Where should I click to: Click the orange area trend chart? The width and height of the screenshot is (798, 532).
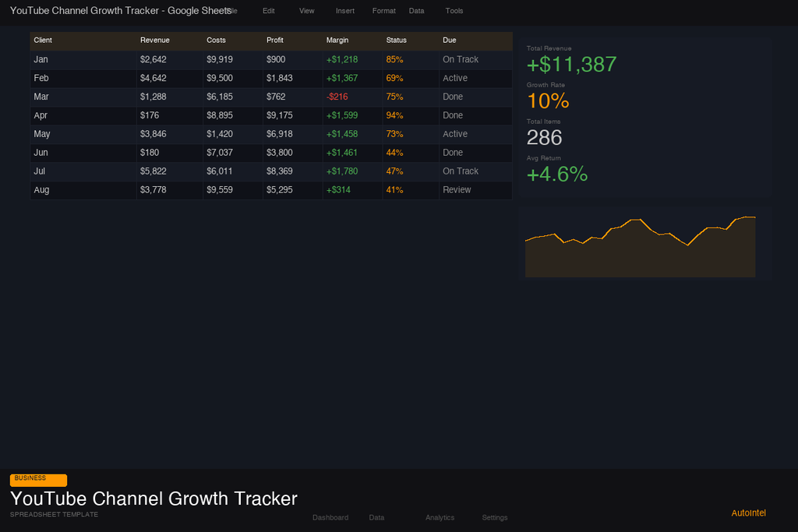click(641, 247)
